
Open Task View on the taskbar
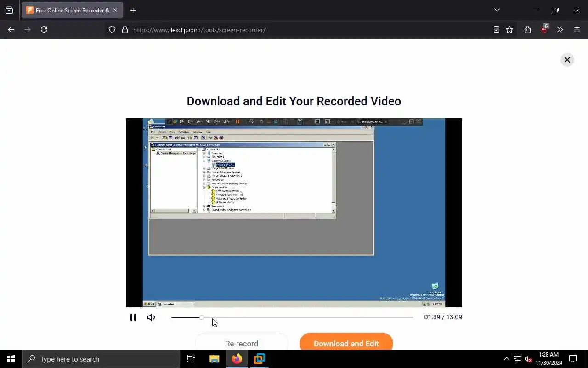pyautogui.click(x=191, y=359)
